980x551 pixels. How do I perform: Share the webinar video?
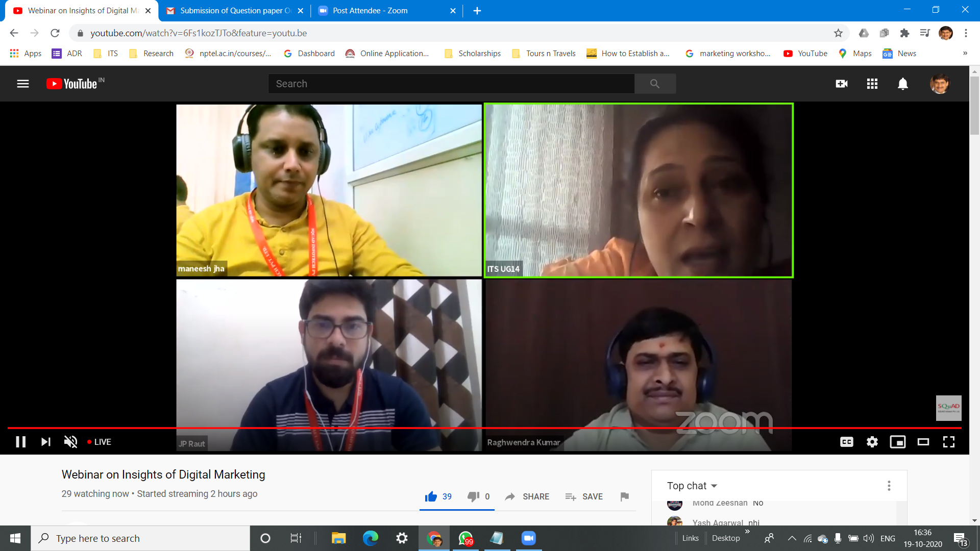[x=527, y=496]
